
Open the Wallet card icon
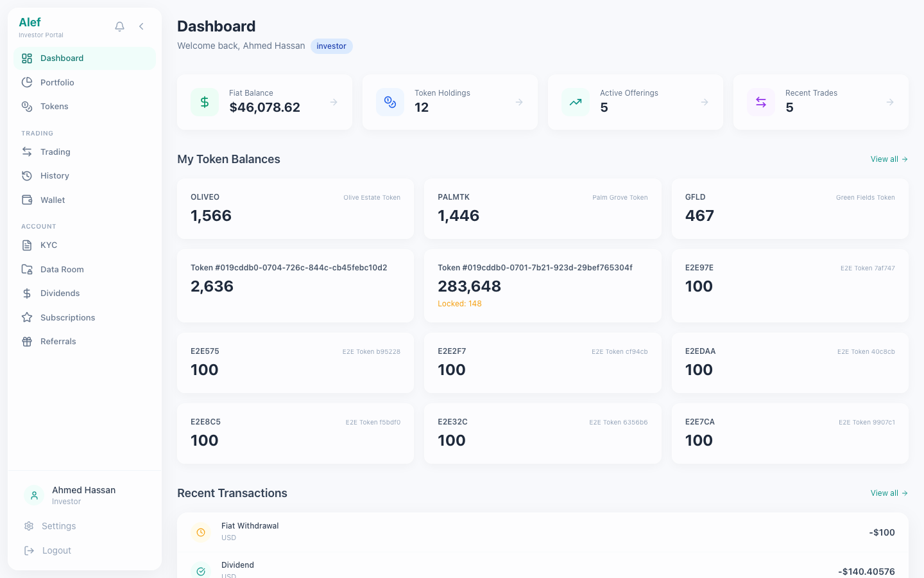[26, 200]
